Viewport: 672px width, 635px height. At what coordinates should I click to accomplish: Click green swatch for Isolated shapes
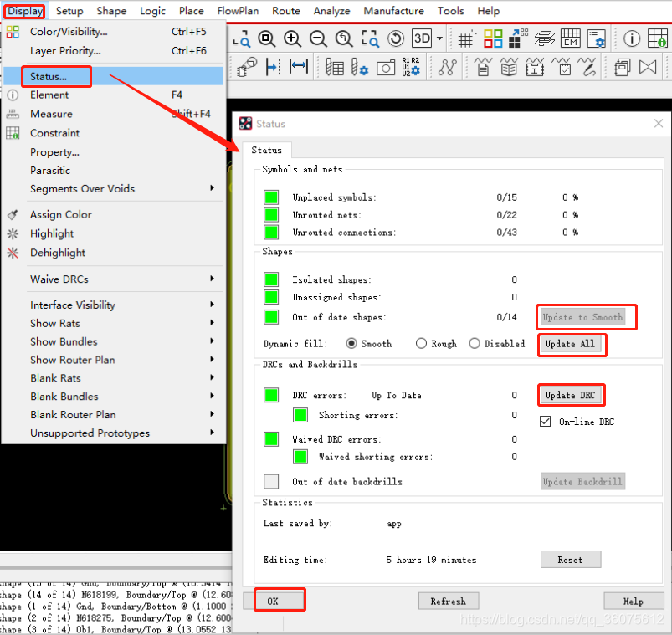[x=271, y=279]
